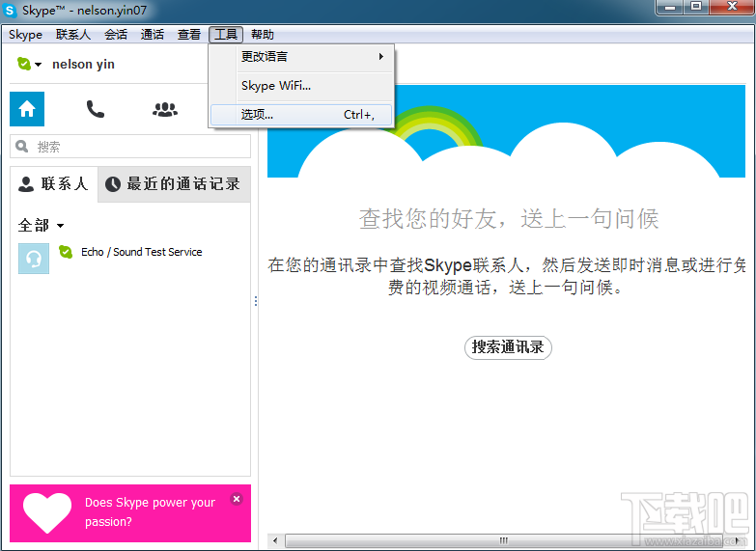Click the group contacts icon
This screenshot has width=756, height=551.
click(x=165, y=109)
